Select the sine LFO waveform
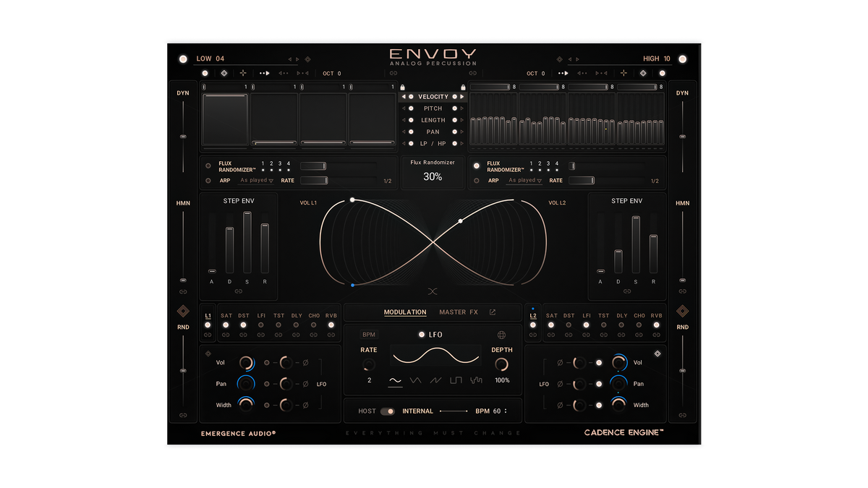The image size is (868, 488). coord(395,380)
